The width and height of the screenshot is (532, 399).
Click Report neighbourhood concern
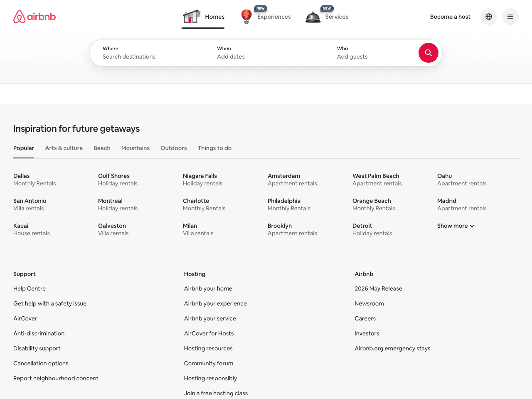[56, 378]
